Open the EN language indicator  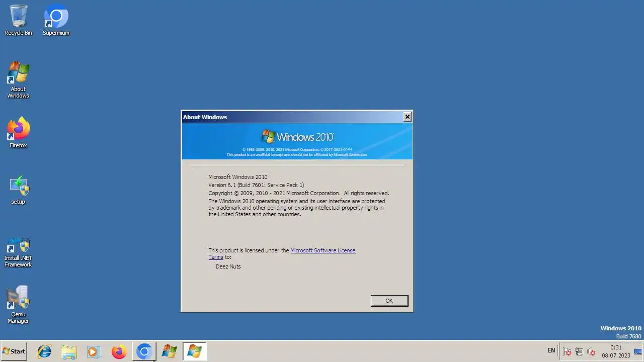[x=551, y=350]
